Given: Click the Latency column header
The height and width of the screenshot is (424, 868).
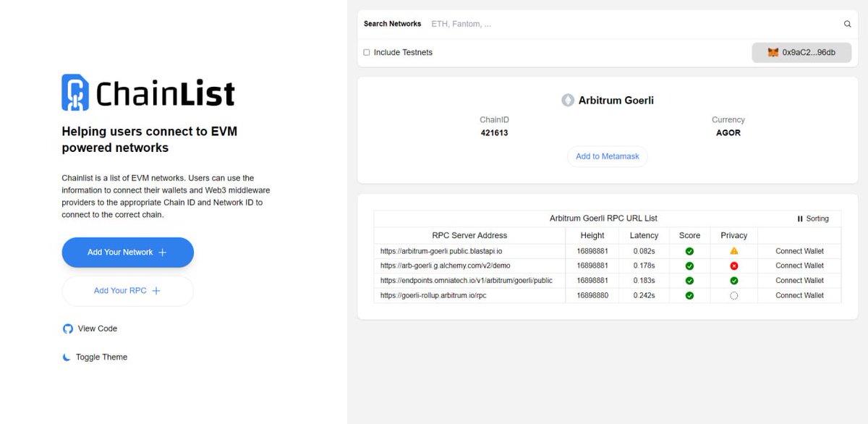Looking at the screenshot, I should click(644, 235).
